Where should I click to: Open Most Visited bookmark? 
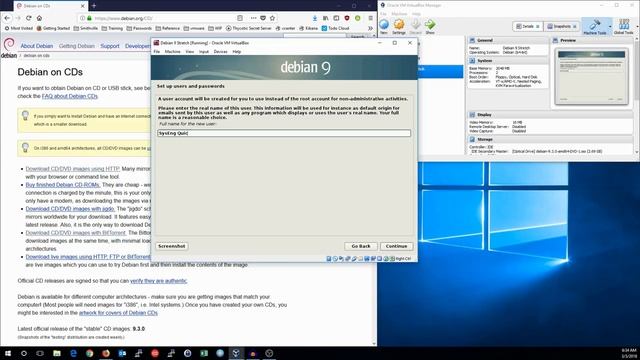19,29
